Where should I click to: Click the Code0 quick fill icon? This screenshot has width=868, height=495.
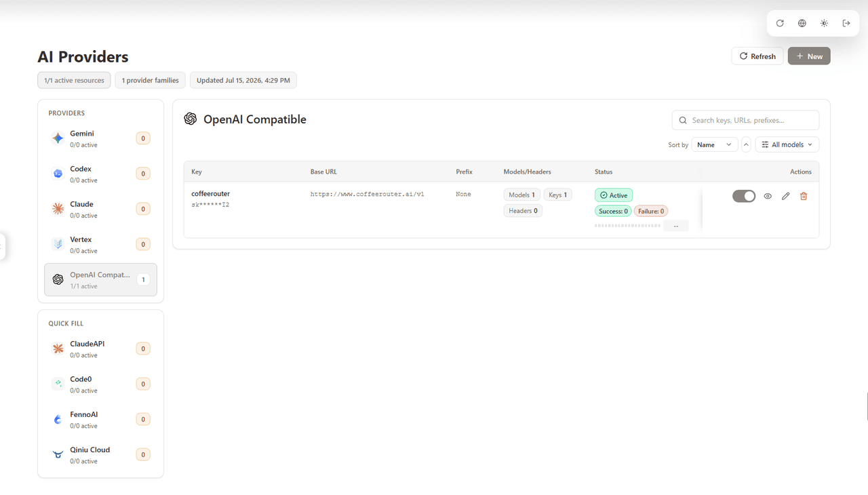pyautogui.click(x=58, y=384)
